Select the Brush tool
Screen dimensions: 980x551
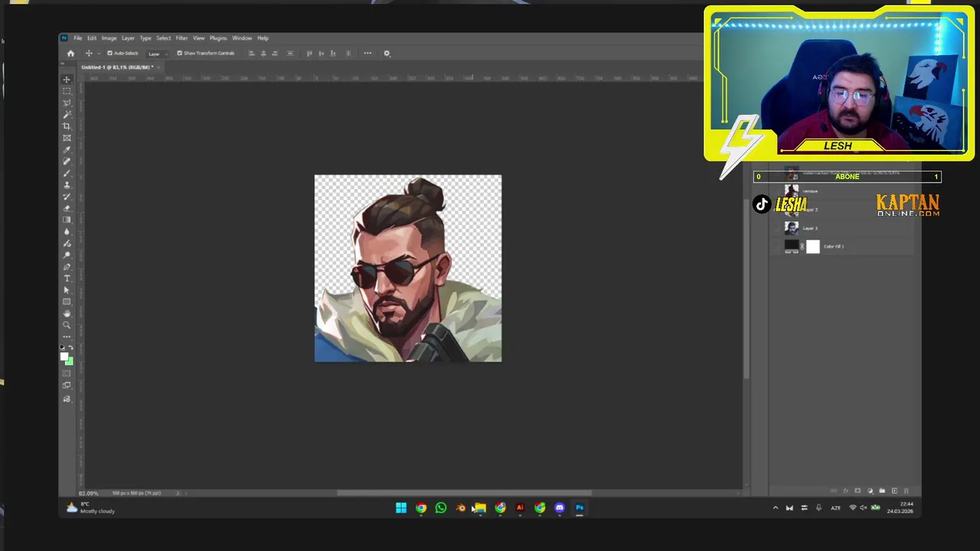[x=67, y=173]
